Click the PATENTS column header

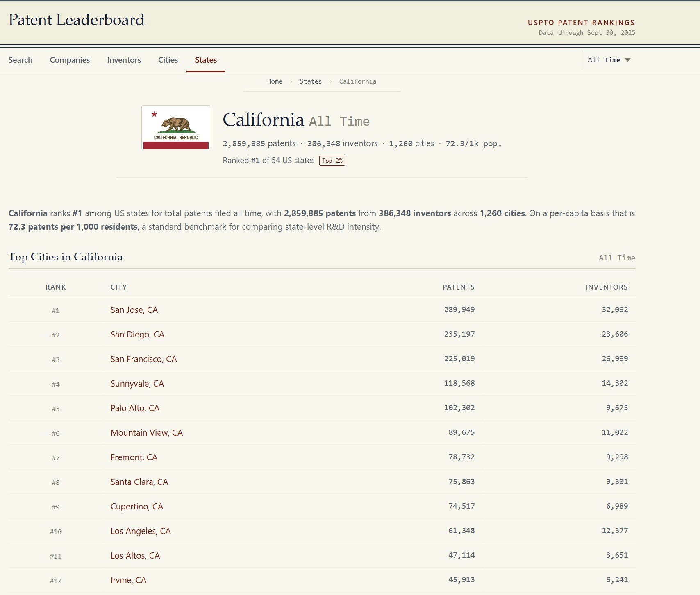click(459, 287)
